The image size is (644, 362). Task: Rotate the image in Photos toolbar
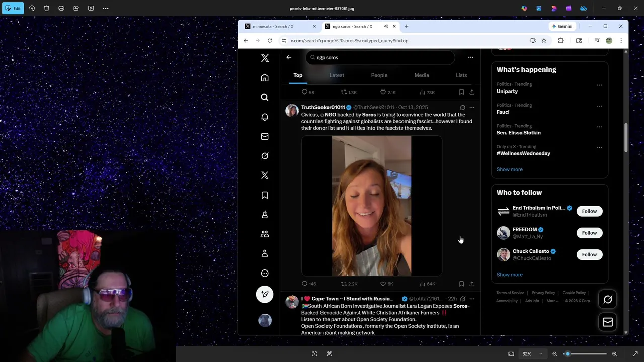pyautogui.click(x=32, y=8)
